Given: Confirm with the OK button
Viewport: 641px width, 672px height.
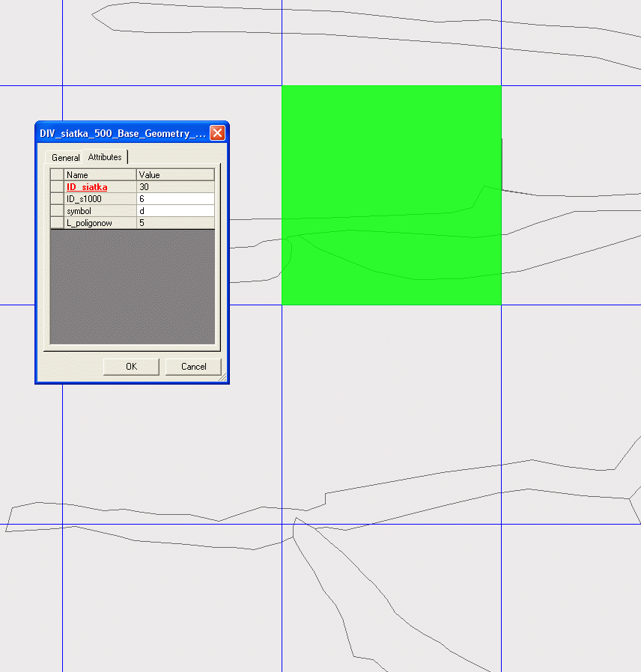Looking at the screenshot, I should click(x=131, y=367).
